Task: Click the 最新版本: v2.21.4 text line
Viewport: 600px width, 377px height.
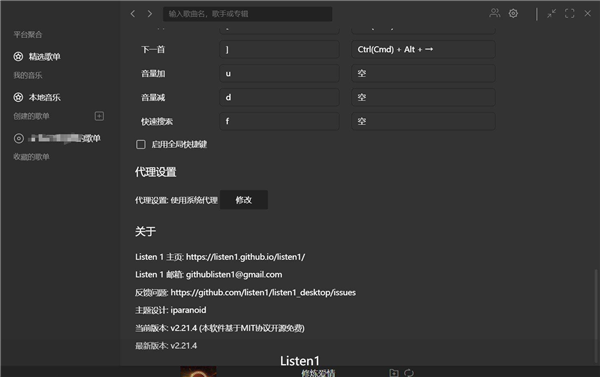Action: (166, 346)
